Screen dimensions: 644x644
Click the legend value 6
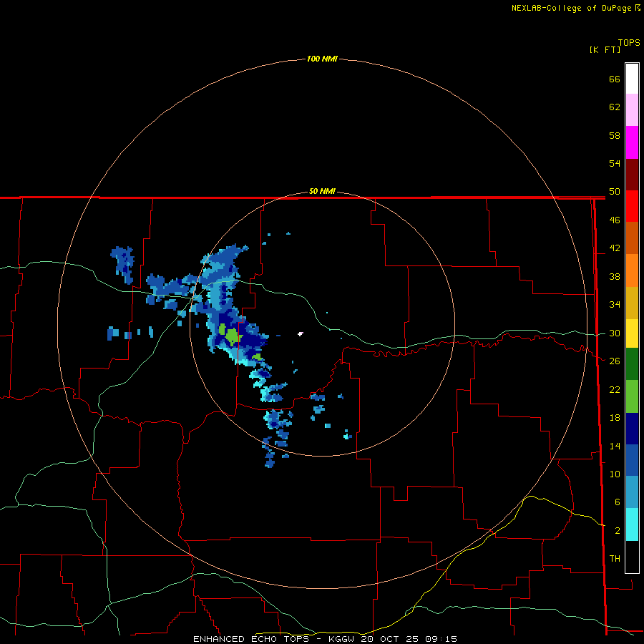click(x=617, y=502)
